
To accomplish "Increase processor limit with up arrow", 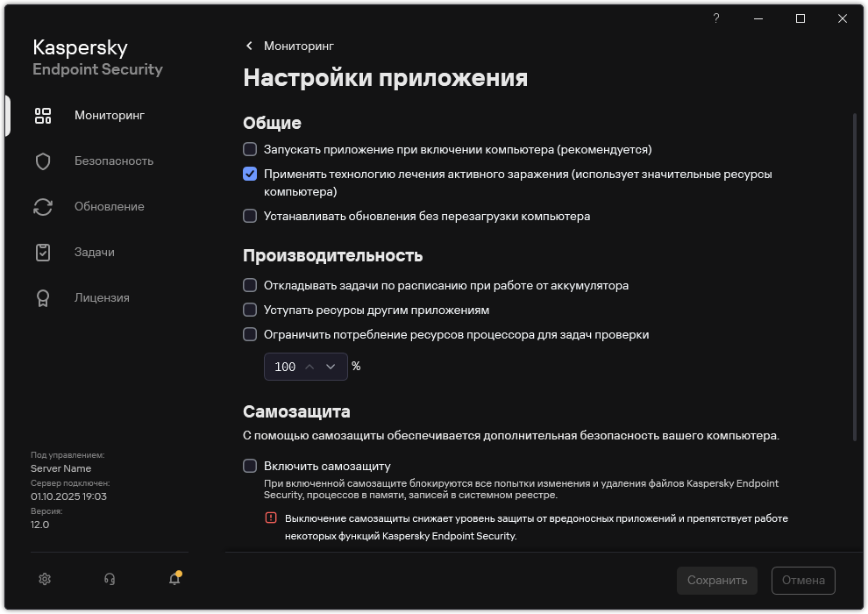I will (311, 367).
